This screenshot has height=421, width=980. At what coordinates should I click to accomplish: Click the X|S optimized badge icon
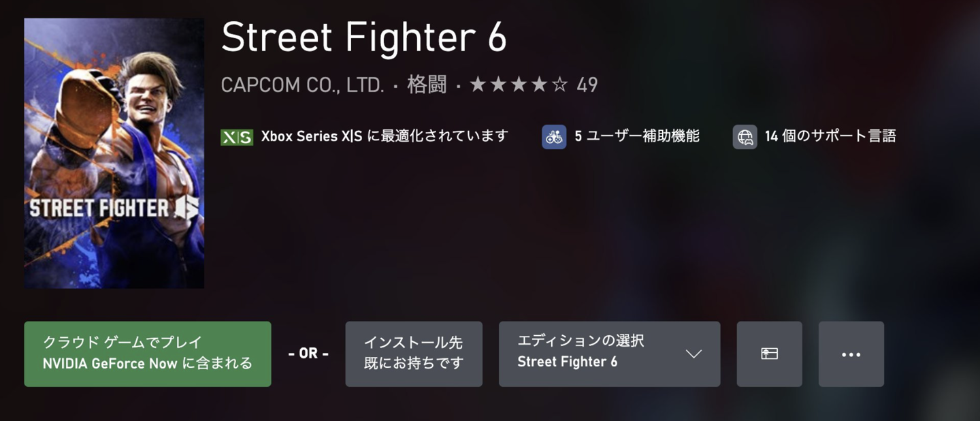(x=236, y=137)
